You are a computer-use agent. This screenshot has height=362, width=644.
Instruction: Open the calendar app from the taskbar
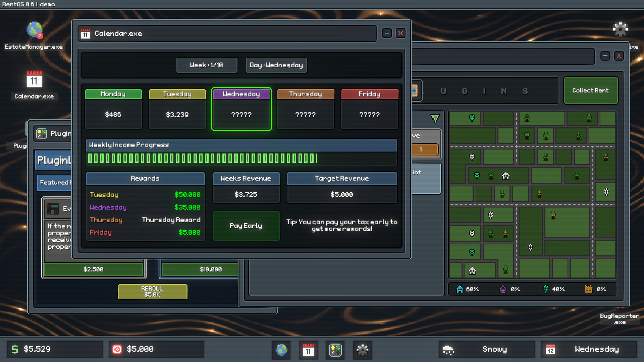(x=309, y=350)
